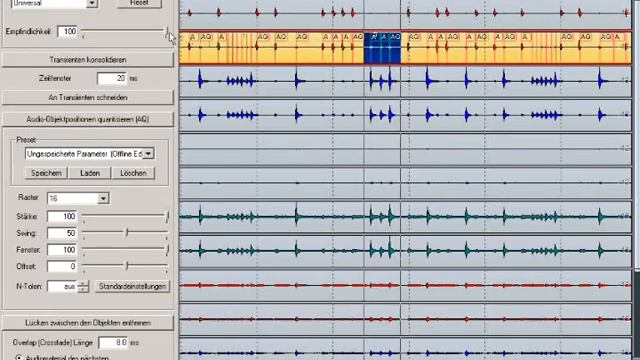Open the Universal algorithm dropdown
Viewport: 640px width, 360px height.
click(x=92, y=3)
